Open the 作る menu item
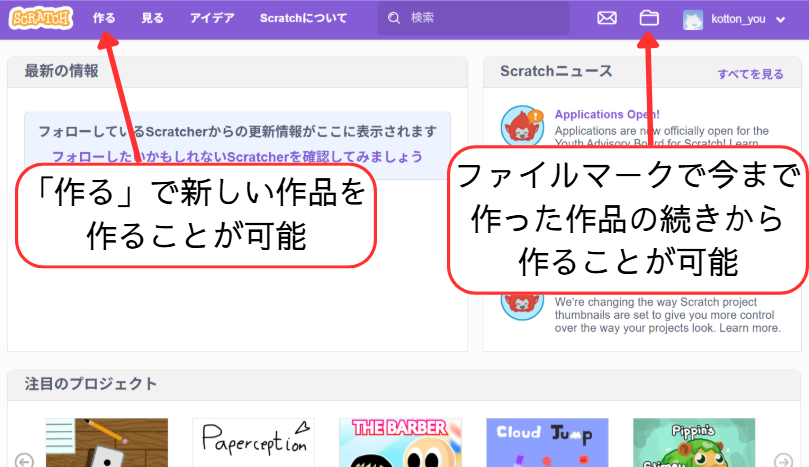809x467 pixels. pyautogui.click(x=104, y=18)
